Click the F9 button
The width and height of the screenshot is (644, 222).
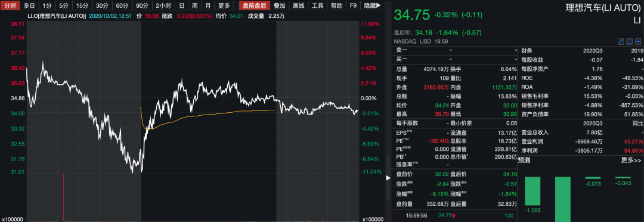point(353,5)
